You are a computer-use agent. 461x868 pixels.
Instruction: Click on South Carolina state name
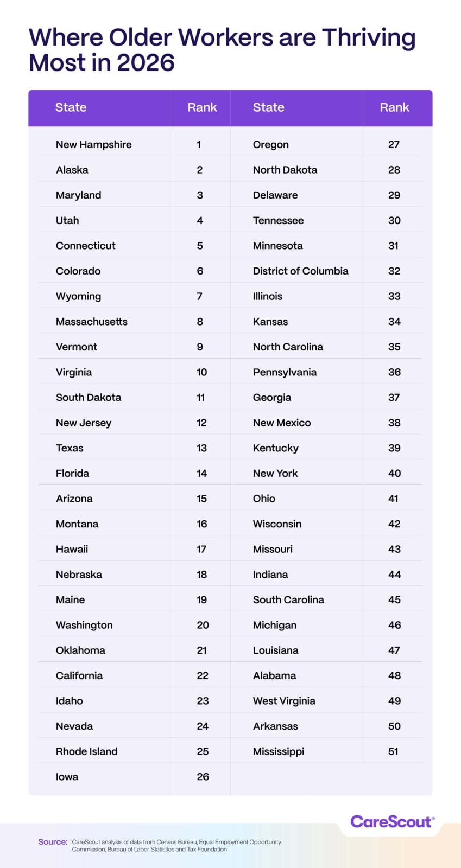tap(288, 600)
